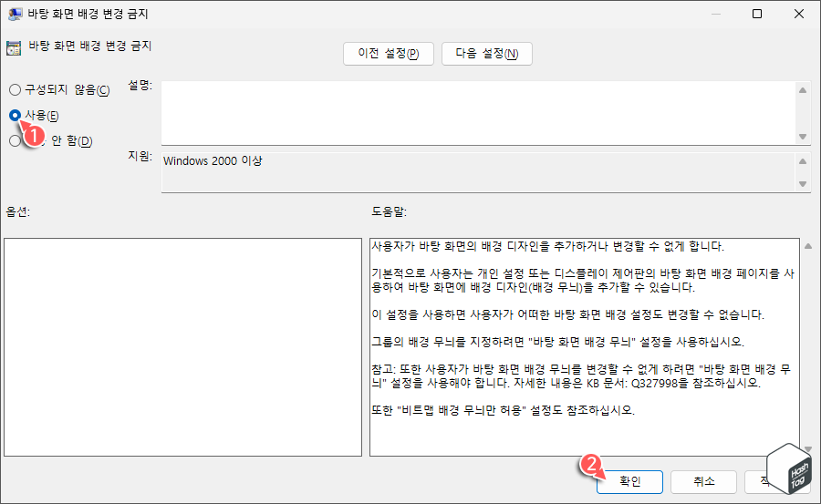Click the 'Windows 2000 이상' supported text
The height and width of the screenshot is (504, 821).
point(213,161)
